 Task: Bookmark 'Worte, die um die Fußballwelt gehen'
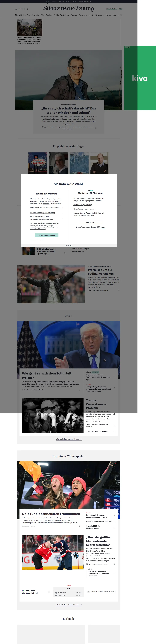119,291
